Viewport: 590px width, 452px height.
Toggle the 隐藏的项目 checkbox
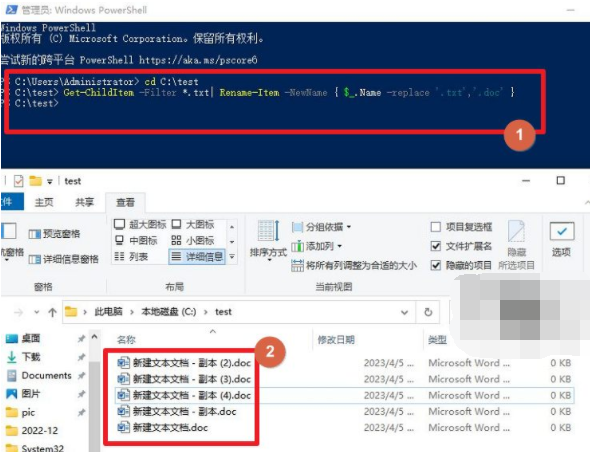tap(435, 265)
